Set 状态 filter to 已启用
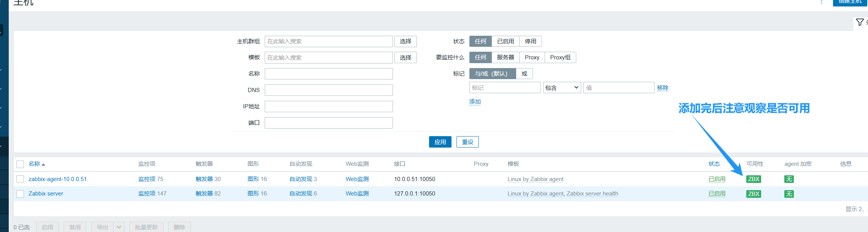 click(x=505, y=41)
